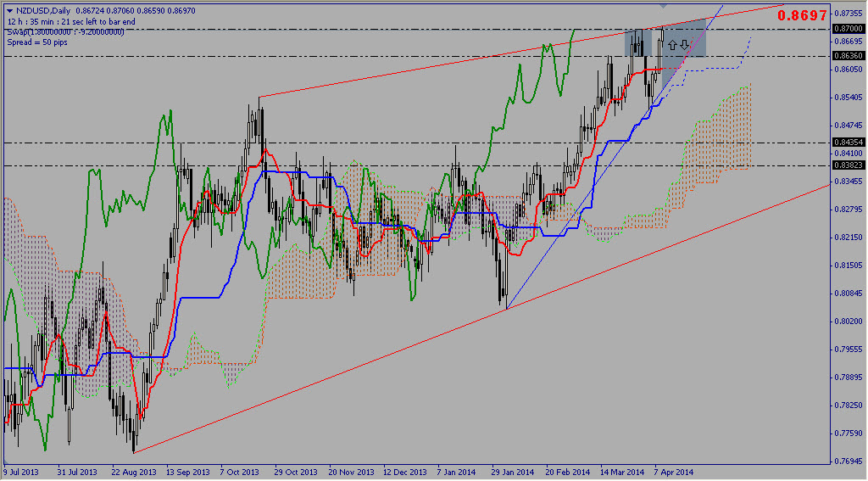Select the 0.83823 price level tag

[x=848, y=166]
